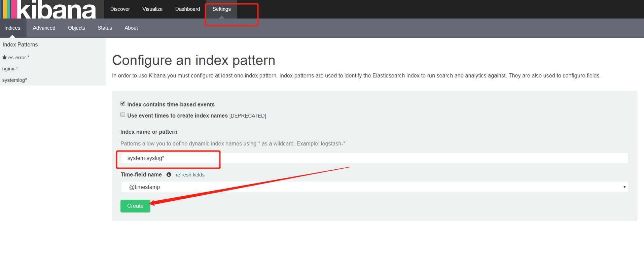This screenshot has width=644, height=263.
Task: Click the green Create button
Action: pos(135,206)
